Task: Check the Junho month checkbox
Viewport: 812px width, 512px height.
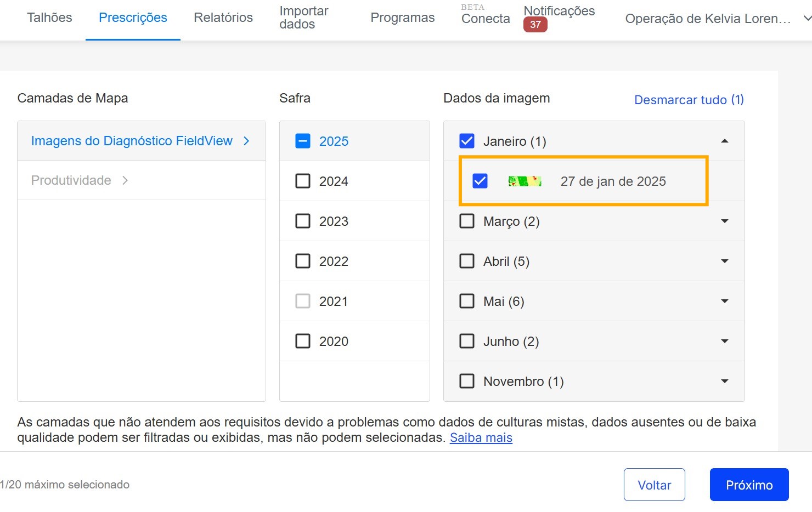Action: [x=467, y=342]
